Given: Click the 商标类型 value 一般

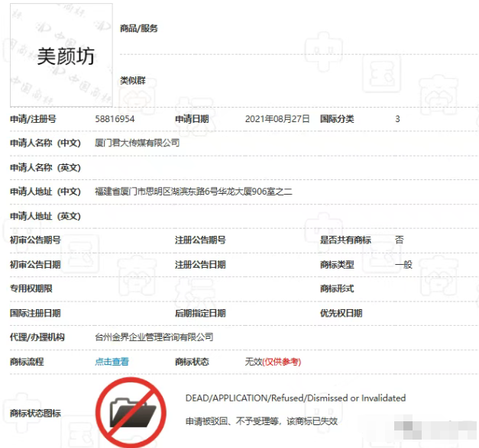Looking at the screenshot, I should tap(403, 264).
